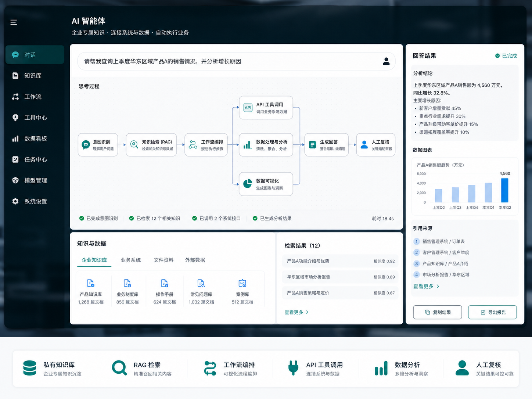Click the 导出报告 button

(x=492, y=312)
